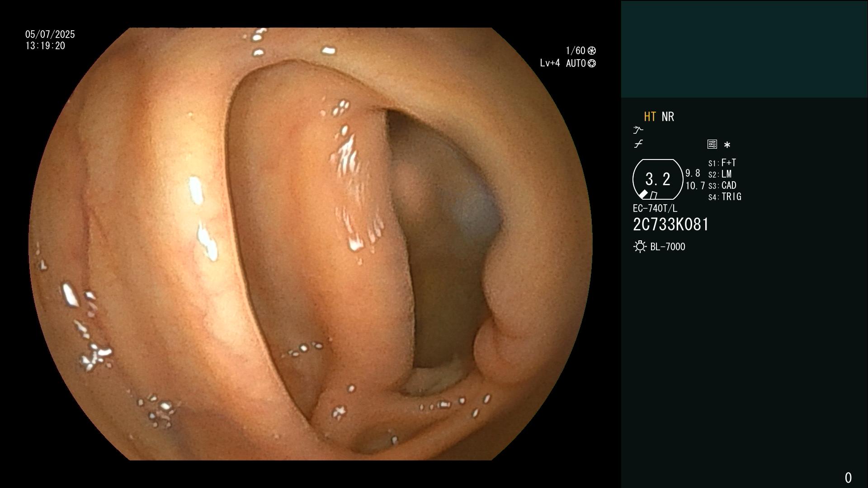Click the 10.7 diameter value
868x488 pixels.
695,186
